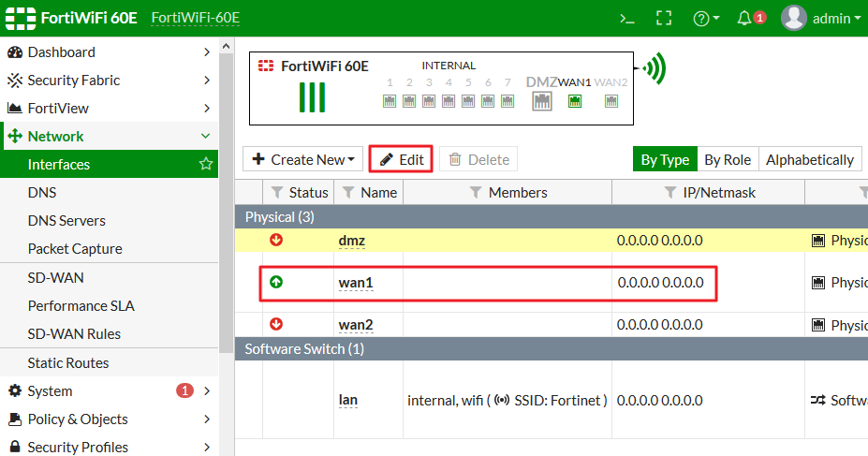Filter the Status column
868x456 pixels.
pyautogui.click(x=277, y=192)
